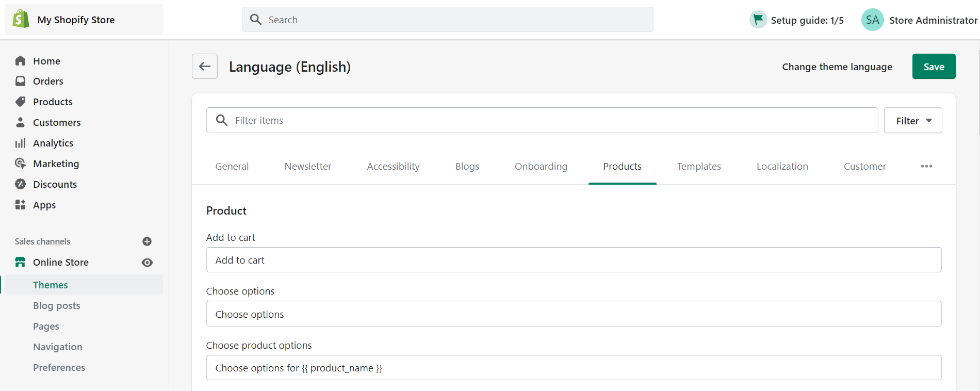The width and height of the screenshot is (980, 391).
Task: Add a sales channel with plus icon
Action: 147,241
